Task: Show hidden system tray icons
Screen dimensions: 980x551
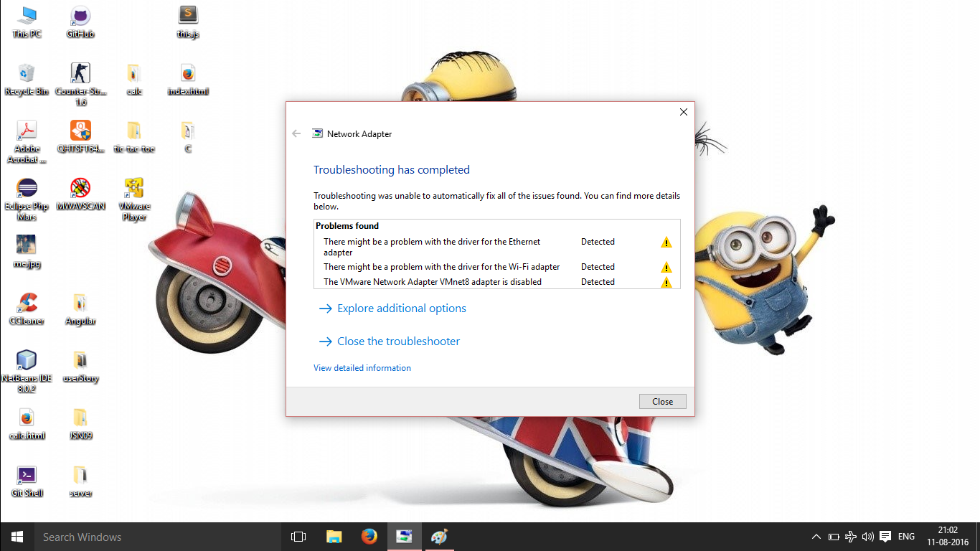Action: 816,537
